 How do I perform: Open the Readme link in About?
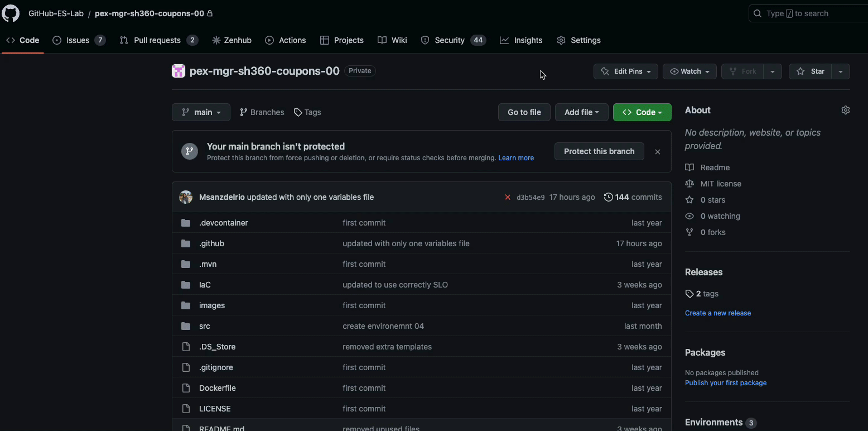click(x=708, y=167)
